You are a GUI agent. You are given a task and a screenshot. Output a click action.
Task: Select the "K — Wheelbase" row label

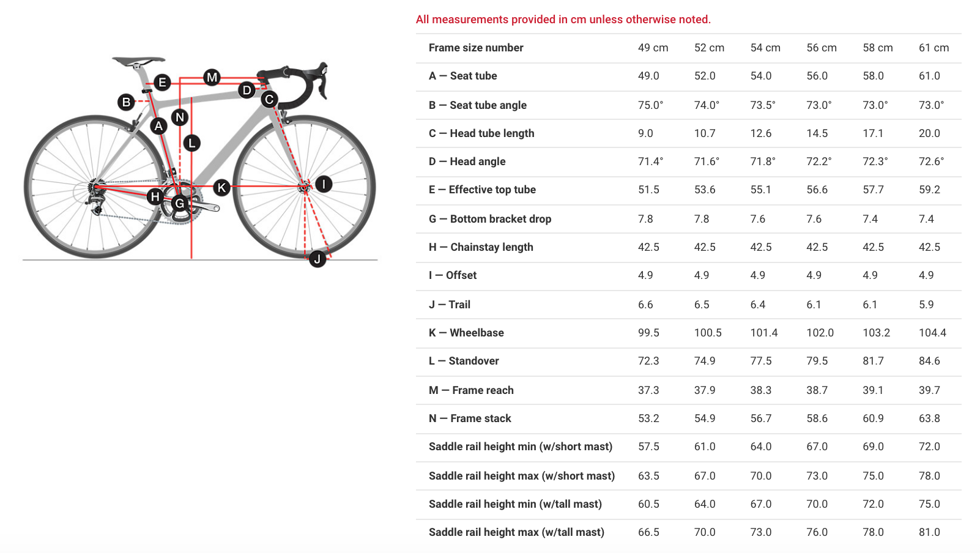point(466,333)
